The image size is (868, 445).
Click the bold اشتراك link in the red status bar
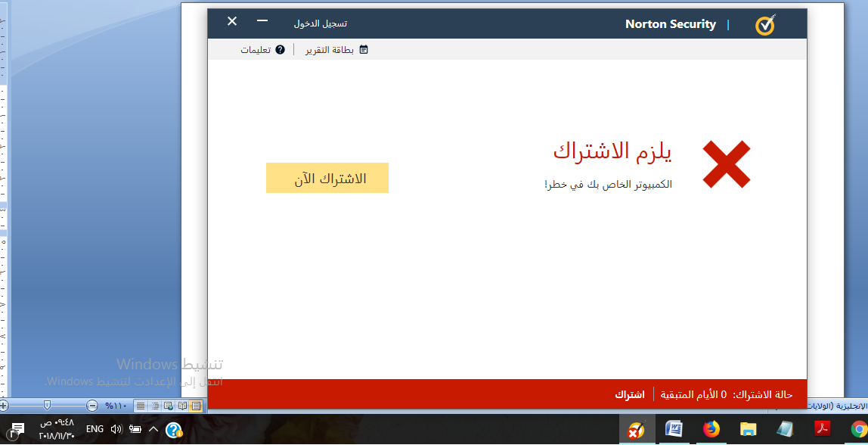[x=629, y=394]
